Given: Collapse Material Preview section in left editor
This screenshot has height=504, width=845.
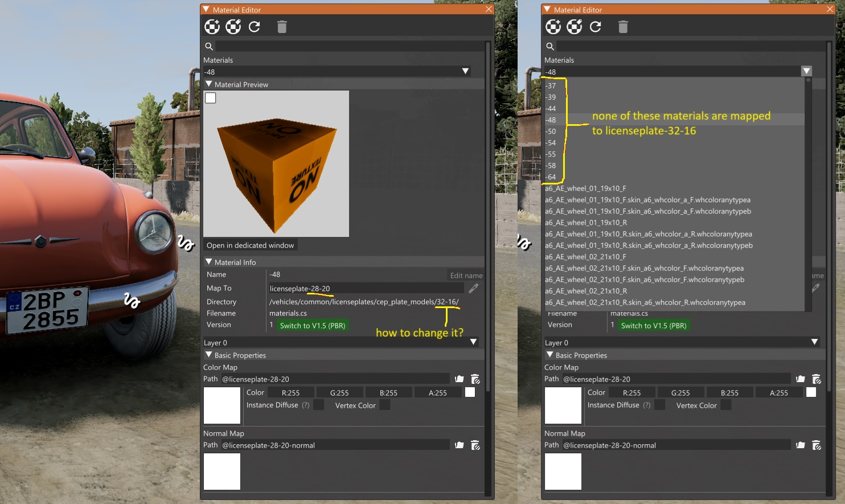Looking at the screenshot, I should click(x=209, y=84).
